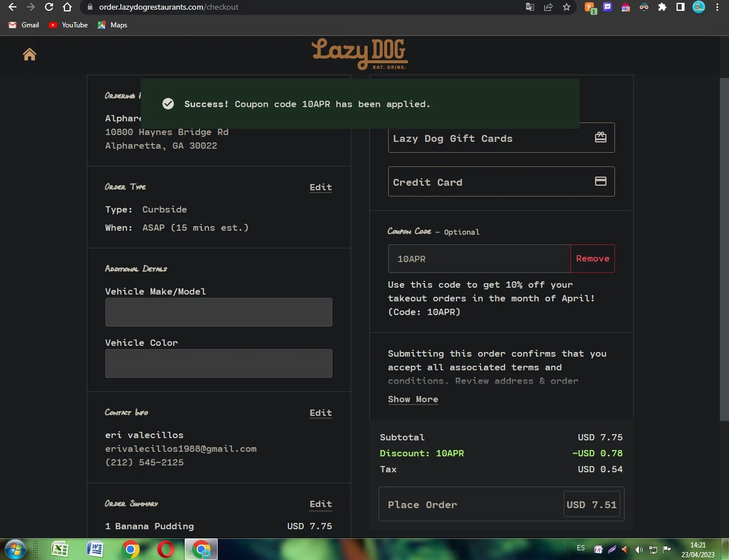
Task: Edit the Order Summary section
Action: [321, 504]
